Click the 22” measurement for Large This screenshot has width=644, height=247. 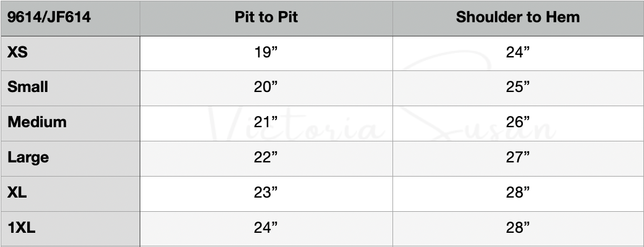click(x=266, y=157)
